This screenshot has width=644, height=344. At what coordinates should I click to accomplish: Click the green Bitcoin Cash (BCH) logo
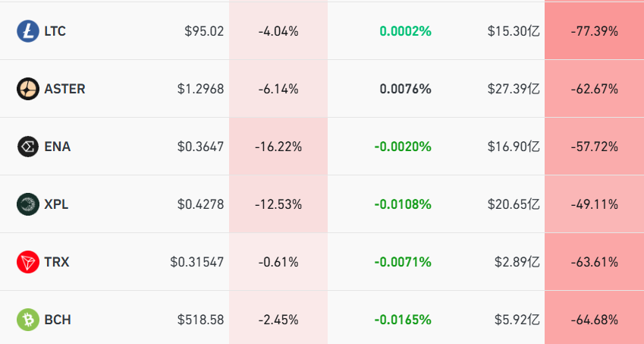[27, 320]
